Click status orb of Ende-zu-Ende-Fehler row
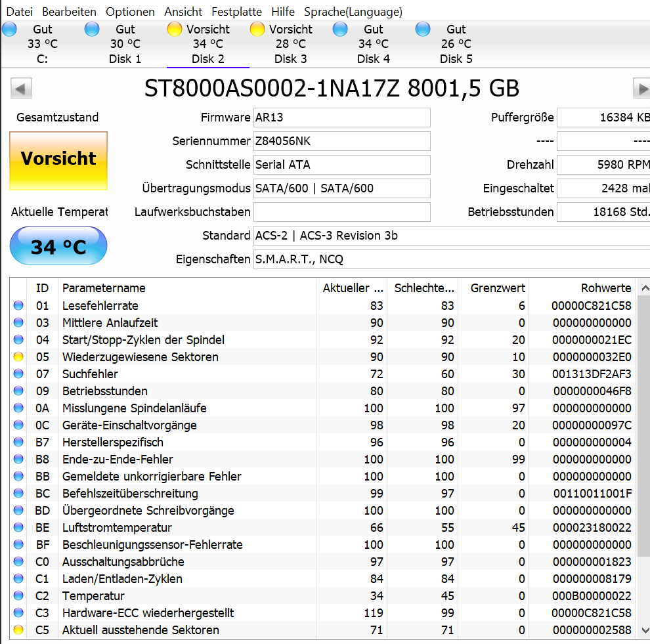This screenshot has height=644, width=650. pyautogui.click(x=18, y=459)
